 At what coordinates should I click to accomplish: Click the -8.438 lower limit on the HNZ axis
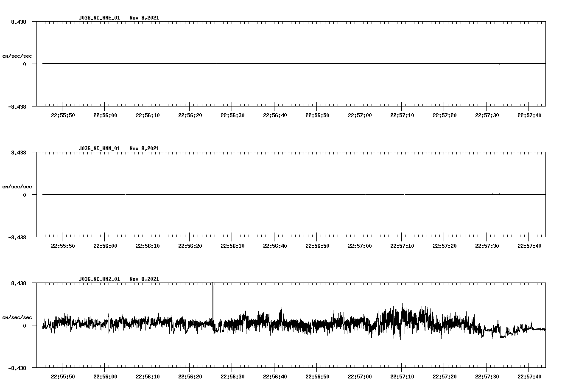[x=17, y=368]
